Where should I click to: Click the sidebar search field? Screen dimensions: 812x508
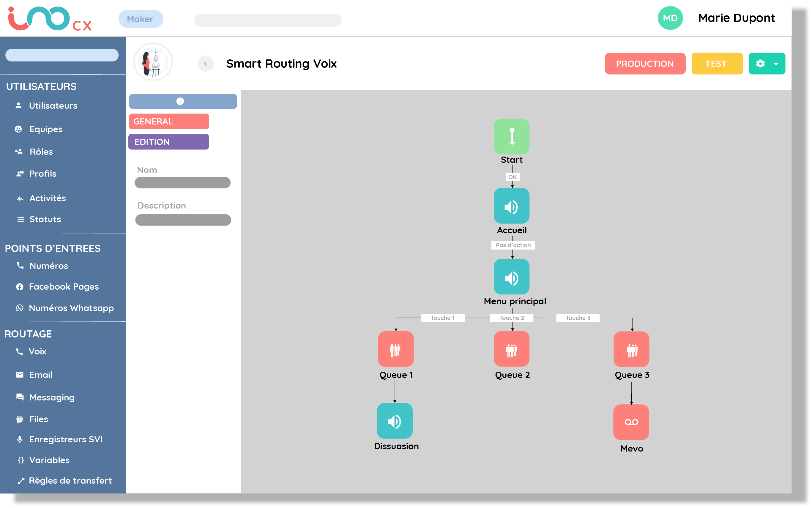tap(62, 55)
